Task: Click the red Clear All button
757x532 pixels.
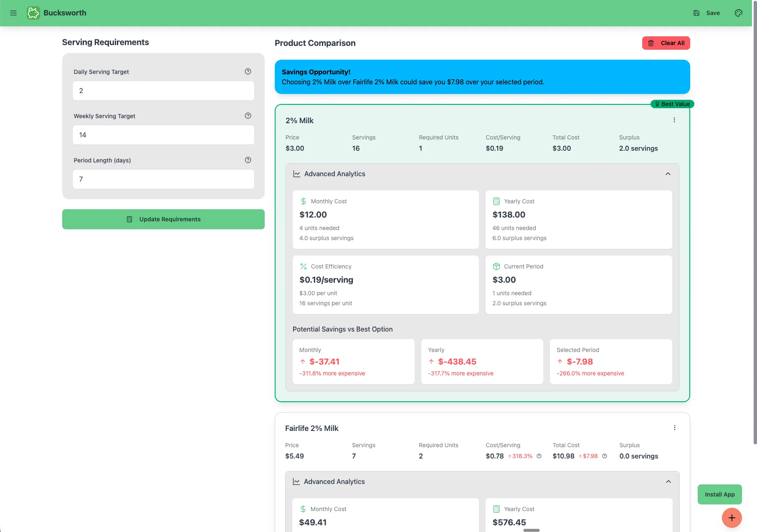Action: tap(666, 43)
